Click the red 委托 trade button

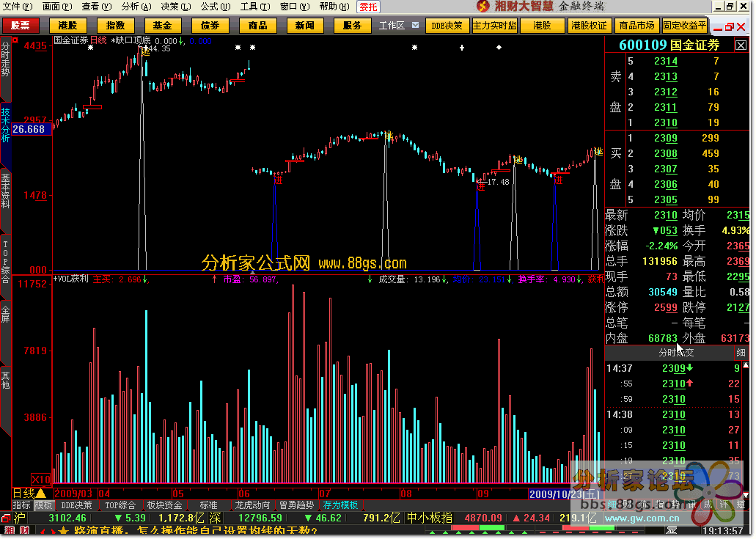pyautogui.click(x=368, y=7)
